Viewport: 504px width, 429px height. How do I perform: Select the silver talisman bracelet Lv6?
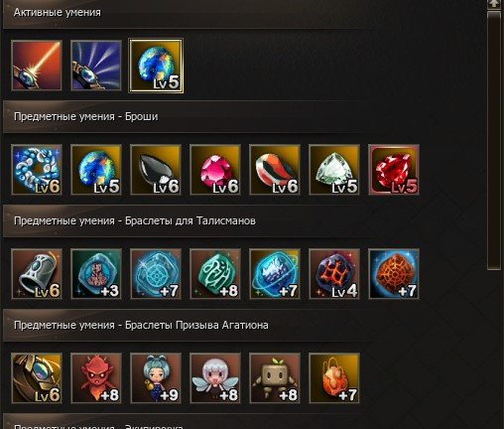pyautogui.click(x=37, y=274)
